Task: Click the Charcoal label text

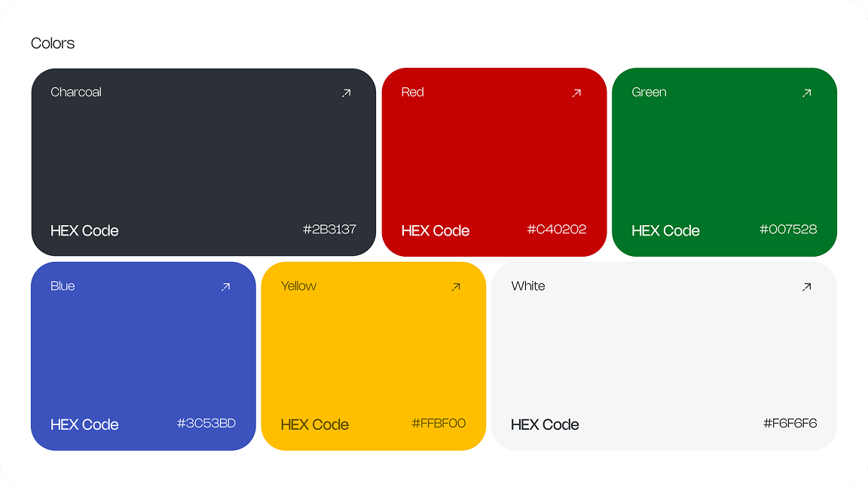Action: 76,92
